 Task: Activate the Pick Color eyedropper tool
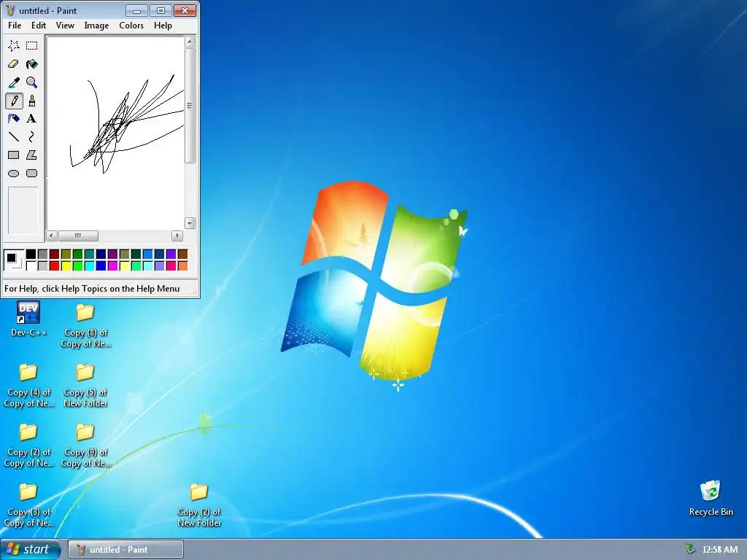[13, 82]
